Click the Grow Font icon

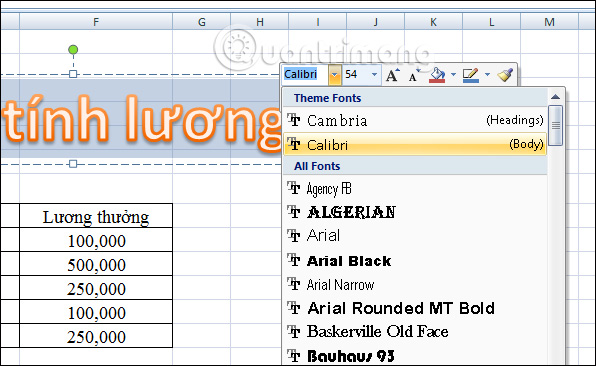pos(393,75)
